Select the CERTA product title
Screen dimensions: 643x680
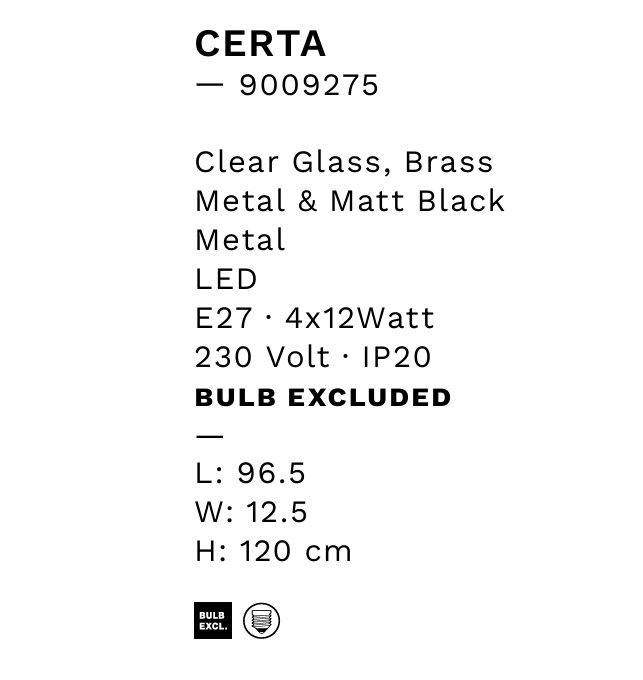point(261,44)
